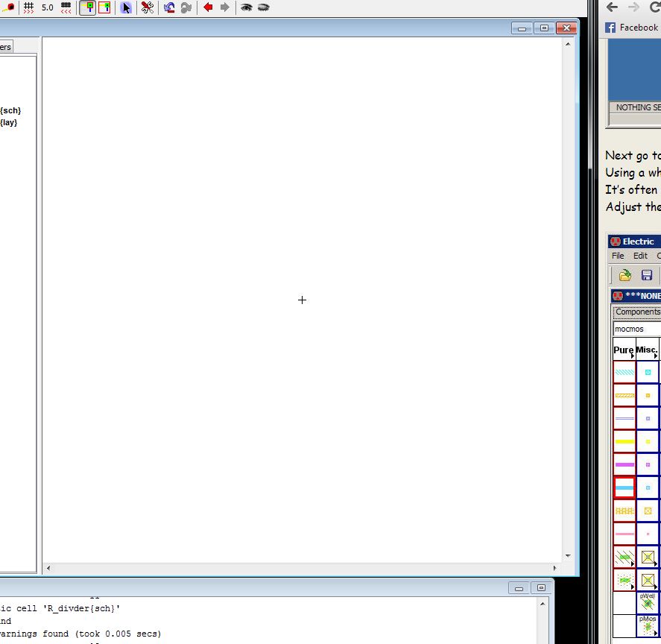Viewport: 661px width, 644px height.
Task: Select pink arc in palette
Action: [624, 534]
